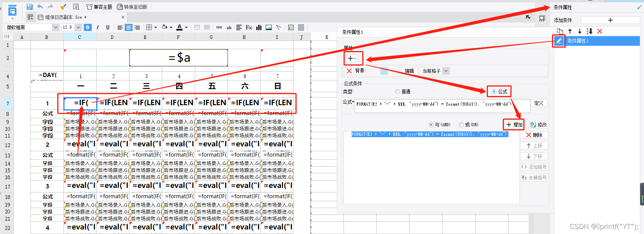
Task: Toggle Bold formatting
Action: 88,27
